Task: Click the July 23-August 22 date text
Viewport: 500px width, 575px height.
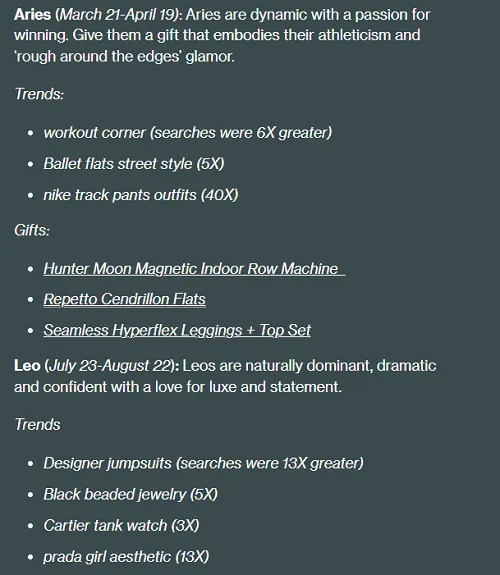Action: 110,366
